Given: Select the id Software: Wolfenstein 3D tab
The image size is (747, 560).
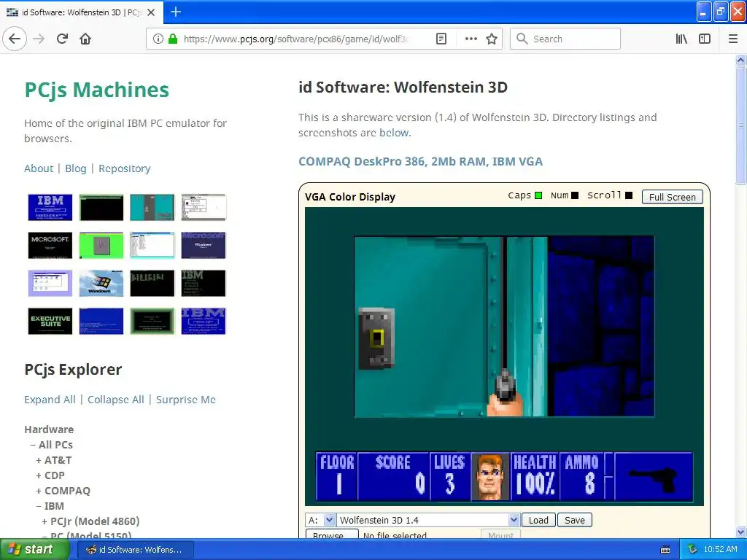Looking at the screenshot, I should [x=81, y=12].
